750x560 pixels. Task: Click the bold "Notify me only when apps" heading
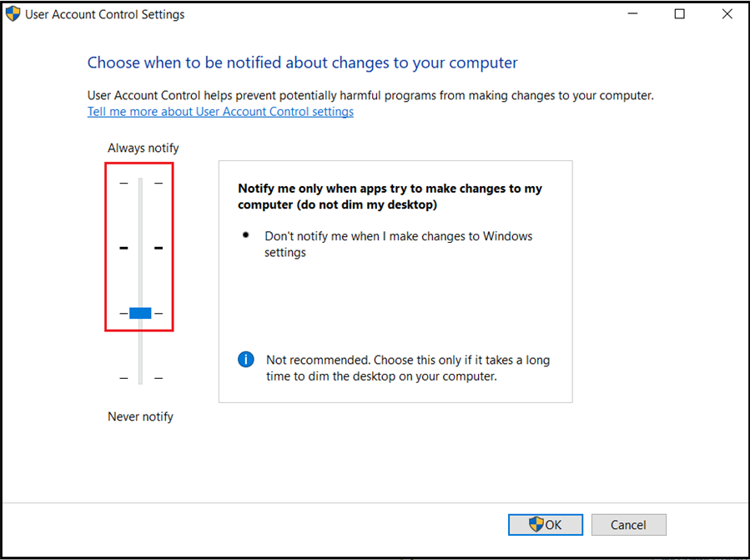tap(390, 196)
